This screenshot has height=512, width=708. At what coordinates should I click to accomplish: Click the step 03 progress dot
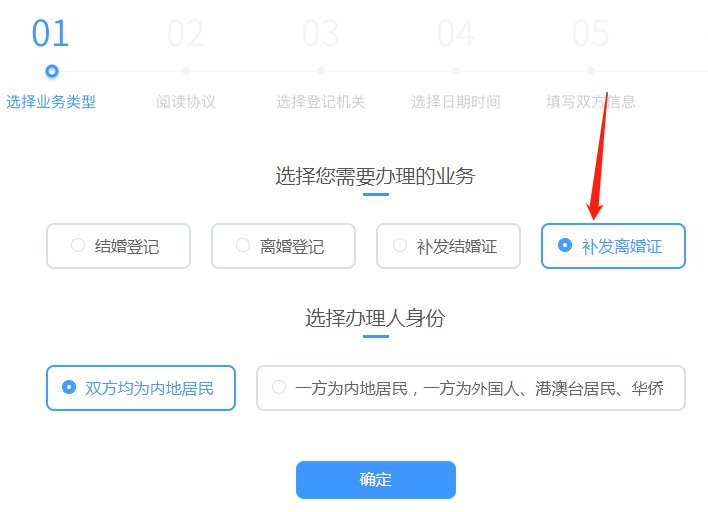tap(321, 71)
